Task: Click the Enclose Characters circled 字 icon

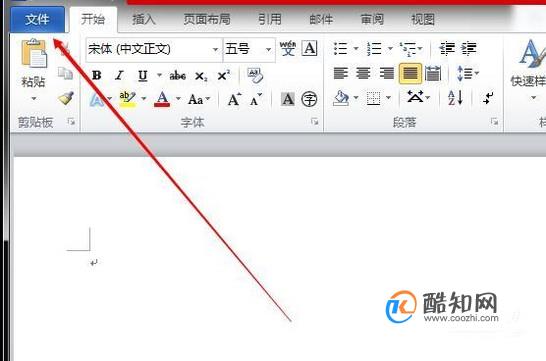Action: click(309, 99)
